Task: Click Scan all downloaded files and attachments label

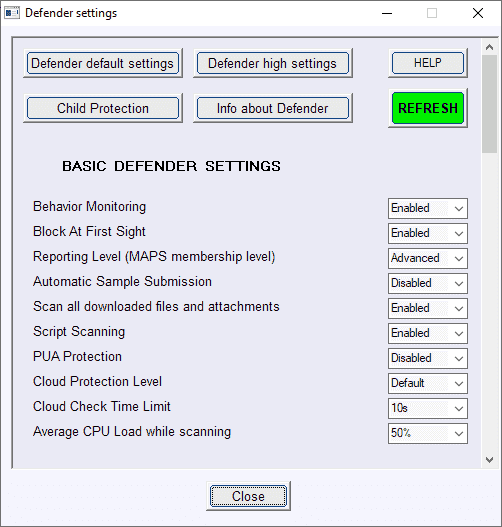Action: (156, 307)
